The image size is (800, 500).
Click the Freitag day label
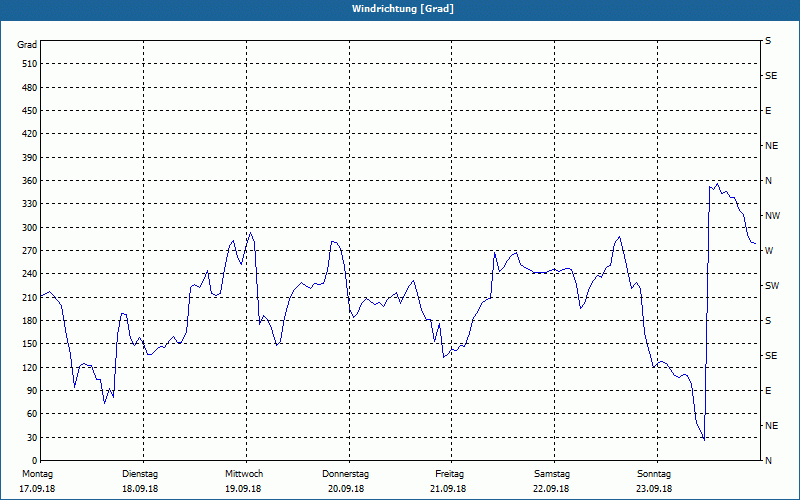449,474
